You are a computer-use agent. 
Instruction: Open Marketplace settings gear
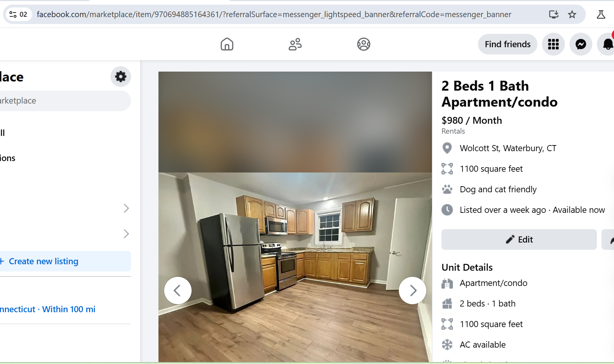121,77
